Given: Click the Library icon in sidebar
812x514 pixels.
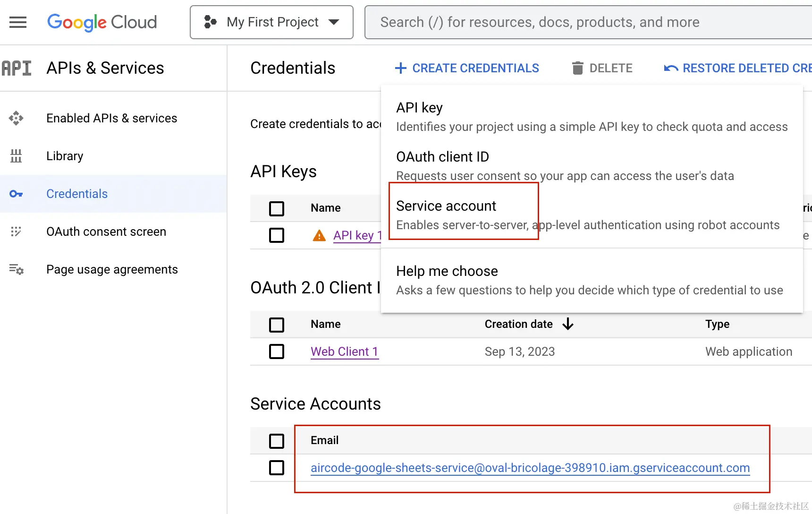Looking at the screenshot, I should pyautogui.click(x=16, y=156).
